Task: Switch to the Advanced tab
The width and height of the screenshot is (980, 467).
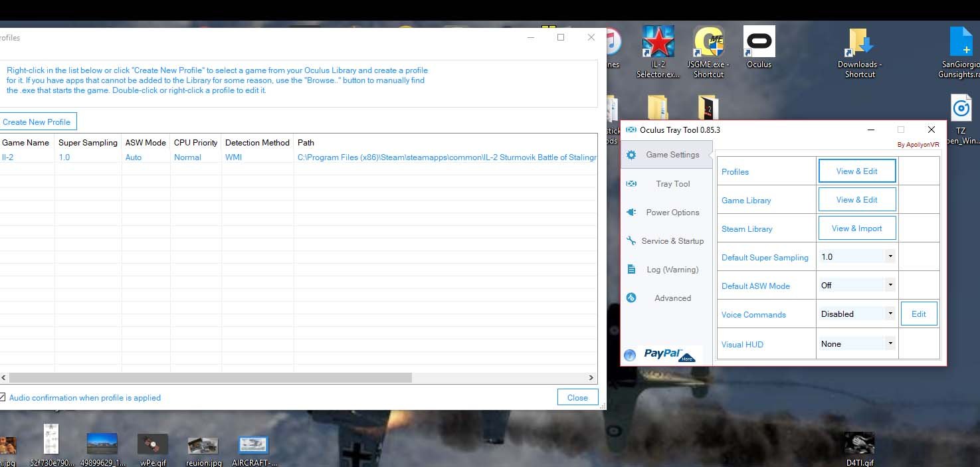Action: 666,298
